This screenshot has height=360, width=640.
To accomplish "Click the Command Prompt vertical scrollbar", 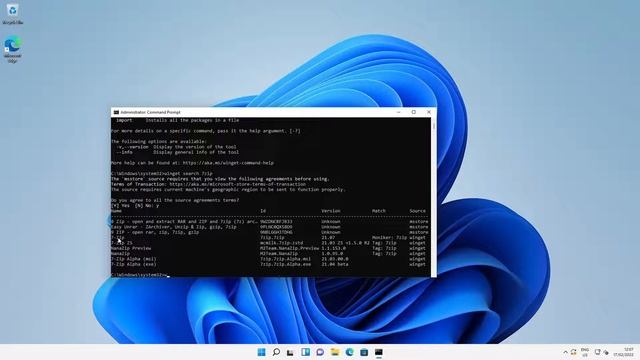I will coord(433,197).
